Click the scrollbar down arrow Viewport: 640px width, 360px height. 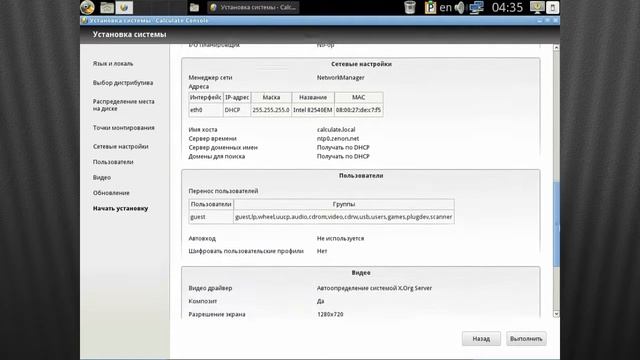pos(556,314)
